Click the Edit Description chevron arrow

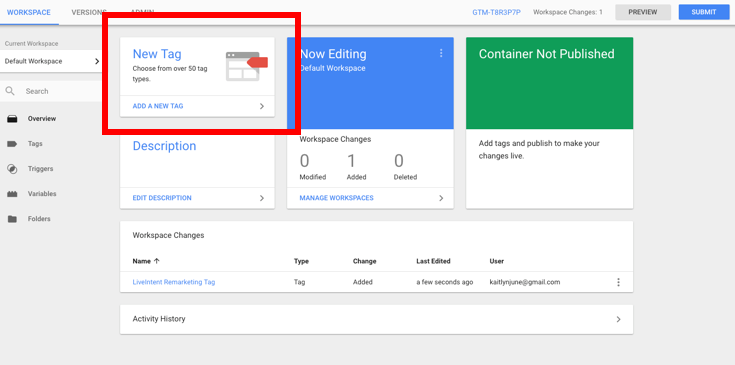pyautogui.click(x=262, y=198)
